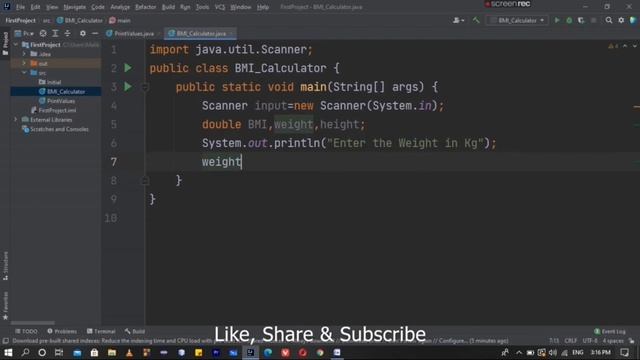
Task: Select PrintValues in the project tree
Action: tap(60, 101)
